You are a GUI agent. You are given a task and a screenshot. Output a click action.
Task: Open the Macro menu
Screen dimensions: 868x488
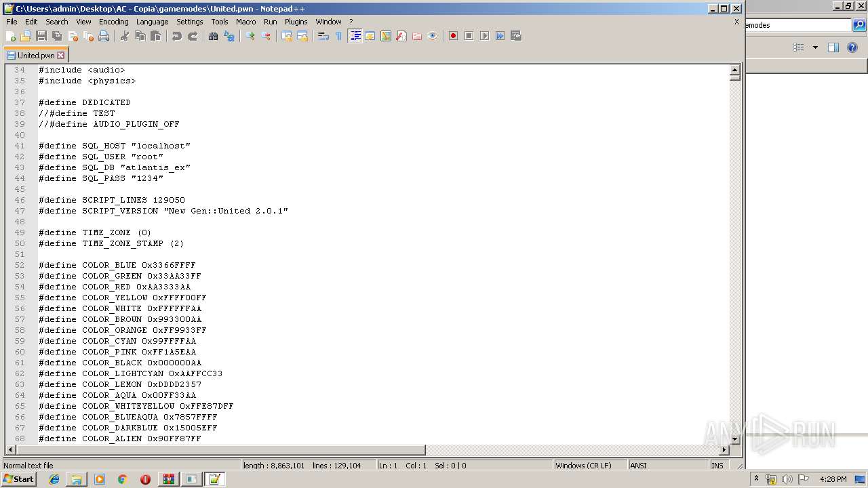[246, 22]
